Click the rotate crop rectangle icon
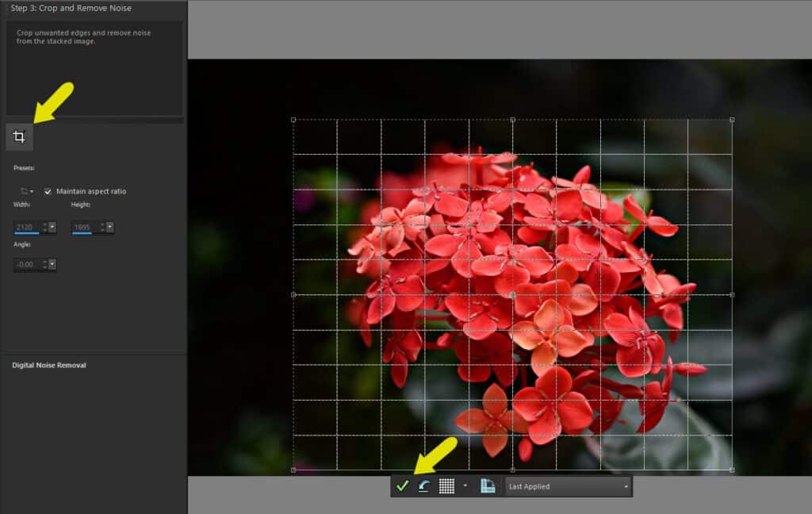 (x=423, y=486)
